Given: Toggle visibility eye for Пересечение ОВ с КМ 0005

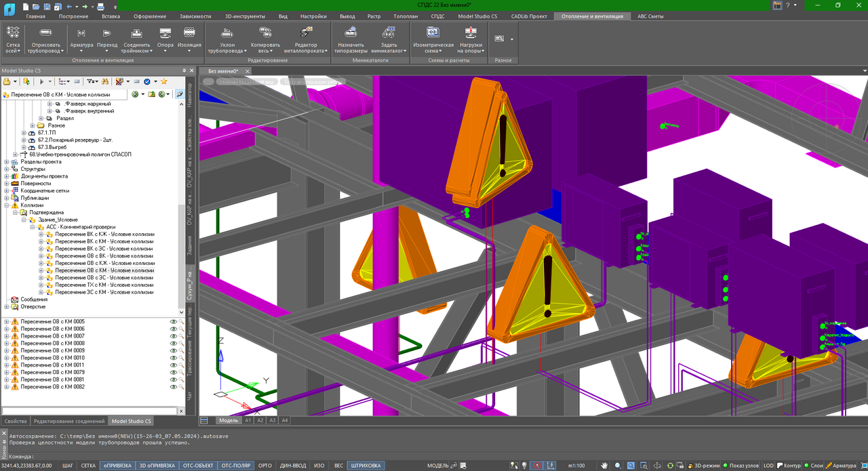Looking at the screenshot, I should (x=174, y=322).
